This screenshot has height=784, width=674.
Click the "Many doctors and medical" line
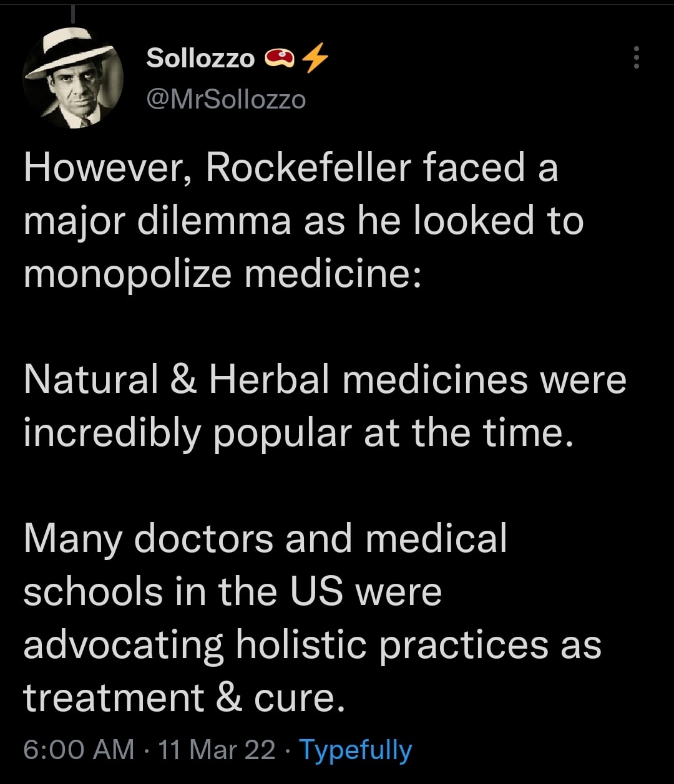click(x=265, y=538)
